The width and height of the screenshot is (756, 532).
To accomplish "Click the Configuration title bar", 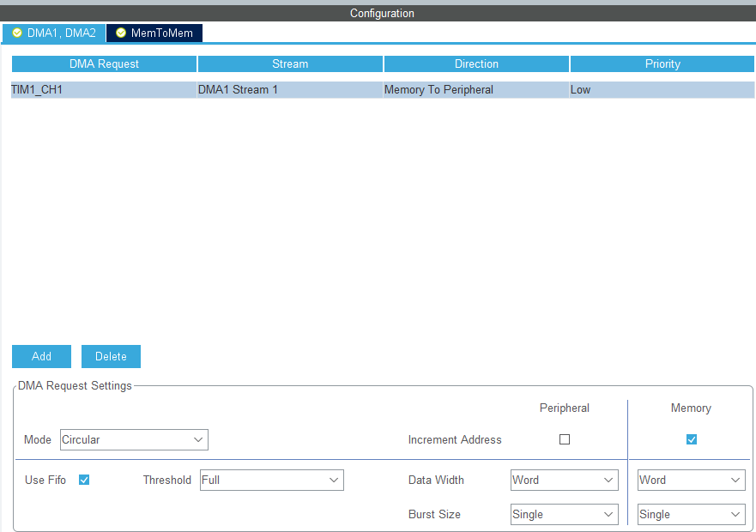I will pos(378,13).
